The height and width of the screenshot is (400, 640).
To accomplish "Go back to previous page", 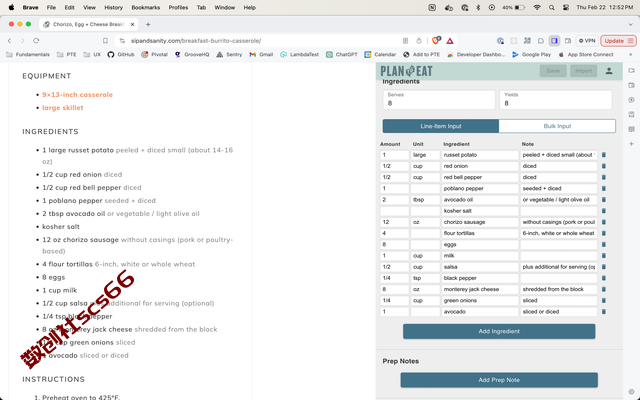I will [10, 41].
